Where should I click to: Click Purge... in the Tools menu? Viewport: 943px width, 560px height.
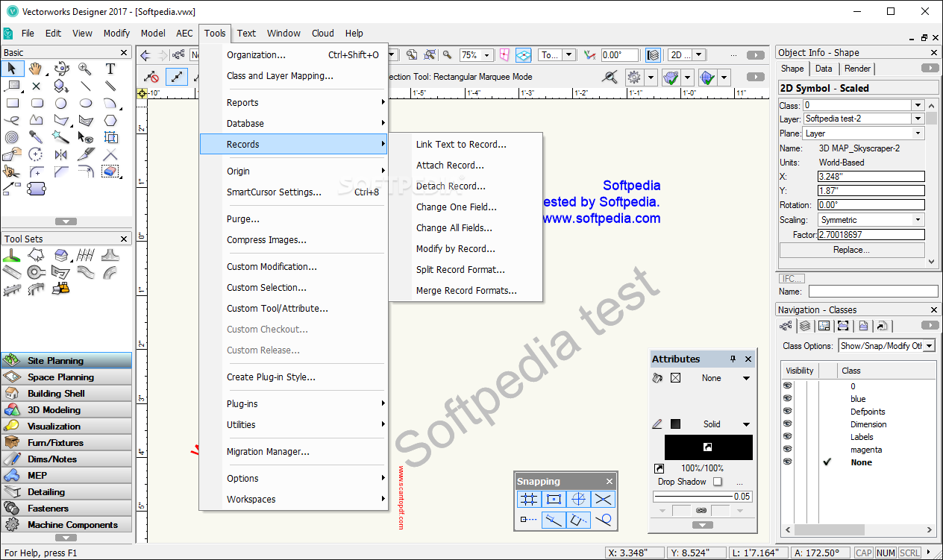tap(243, 219)
